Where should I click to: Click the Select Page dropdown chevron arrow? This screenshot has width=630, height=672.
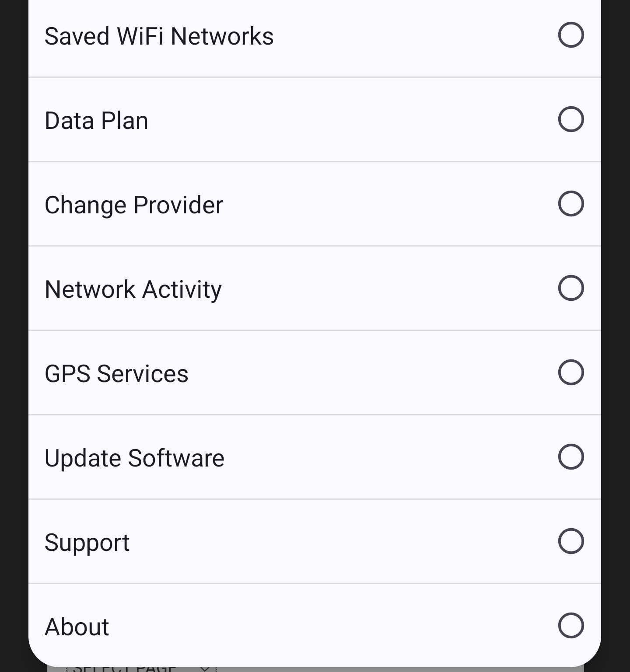[x=204, y=669]
